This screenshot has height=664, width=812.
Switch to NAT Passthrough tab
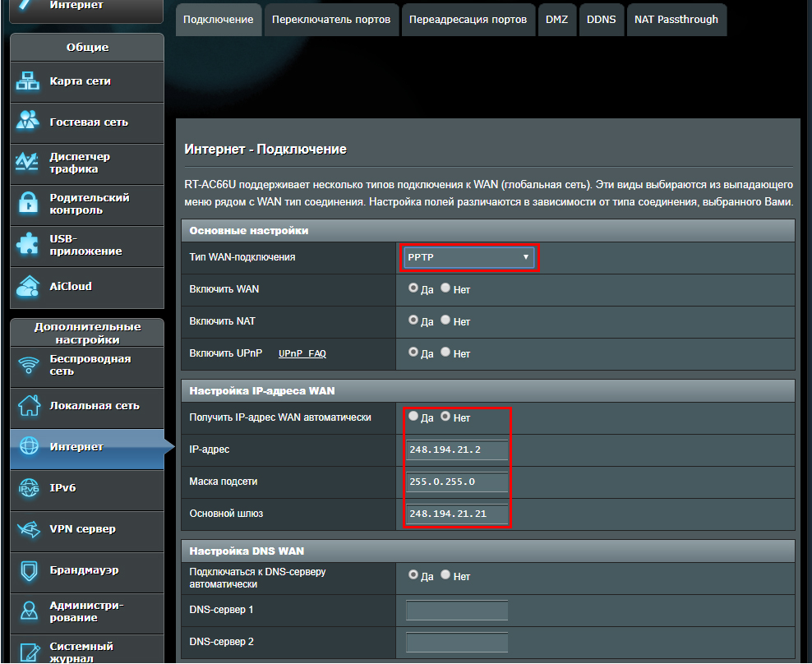(676, 20)
